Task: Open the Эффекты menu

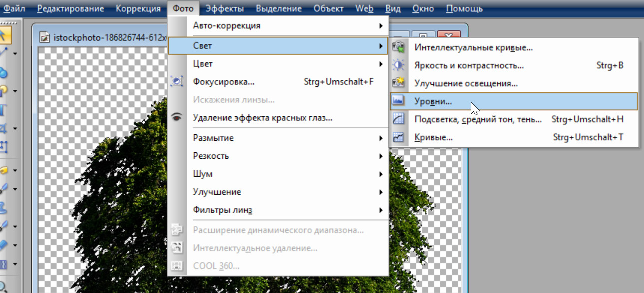Action: tap(225, 8)
